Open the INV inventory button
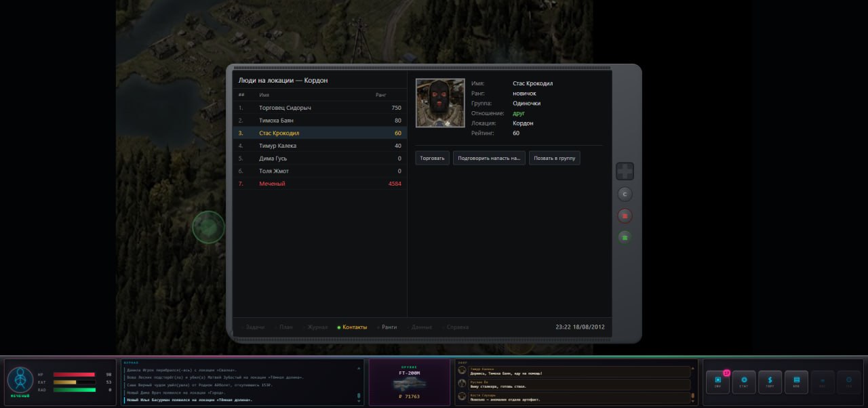 pyautogui.click(x=717, y=382)
